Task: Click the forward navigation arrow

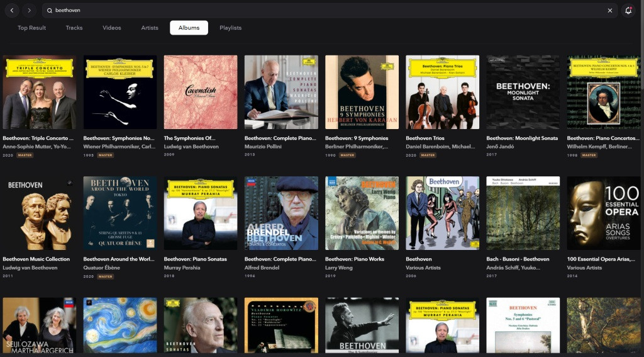Action: coord(29,11)
